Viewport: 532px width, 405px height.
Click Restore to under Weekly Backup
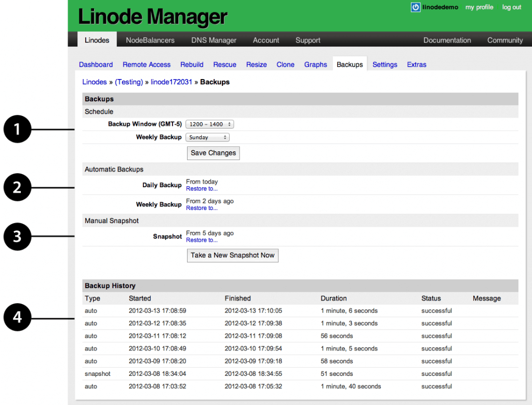[x=202, y=208]
